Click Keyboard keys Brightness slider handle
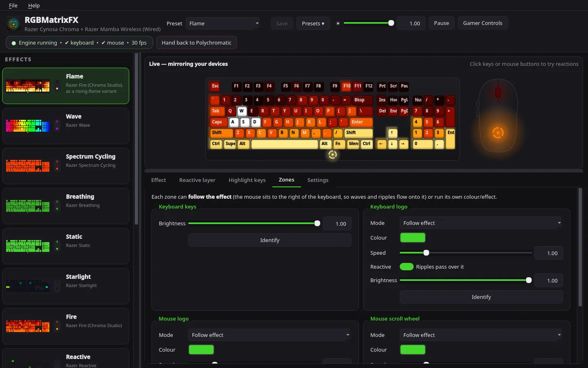Screen dimensions: 588x368 coord(317,223)
